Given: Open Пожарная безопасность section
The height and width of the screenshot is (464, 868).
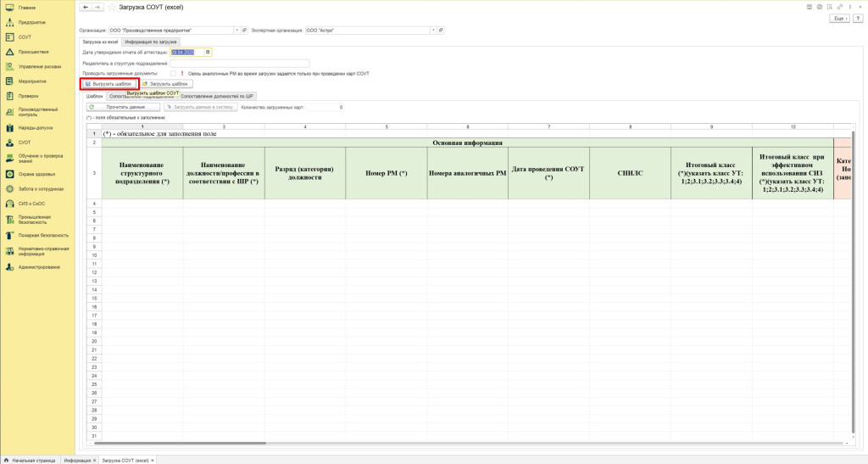Looking at the screenshot, I should (x=43, y=235).
